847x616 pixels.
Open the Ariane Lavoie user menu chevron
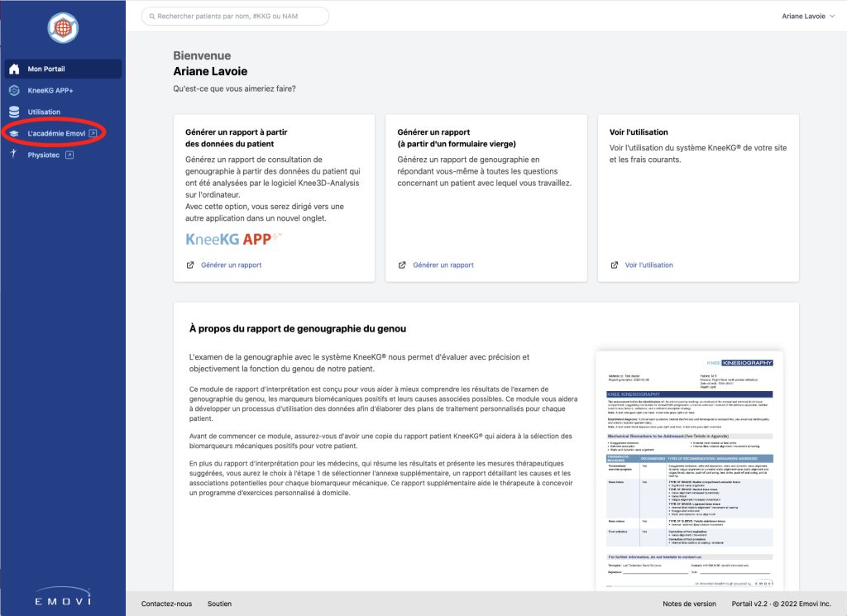point(832,17)
